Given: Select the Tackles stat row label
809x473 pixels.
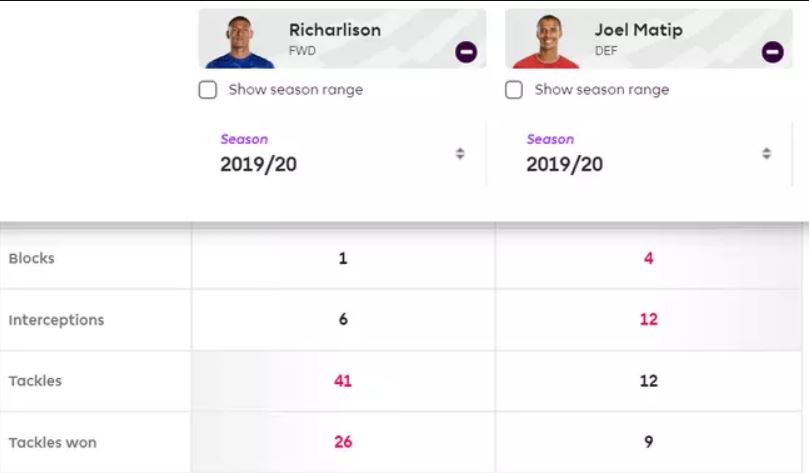Looking at the screenshot, I should tap(35, 381).
